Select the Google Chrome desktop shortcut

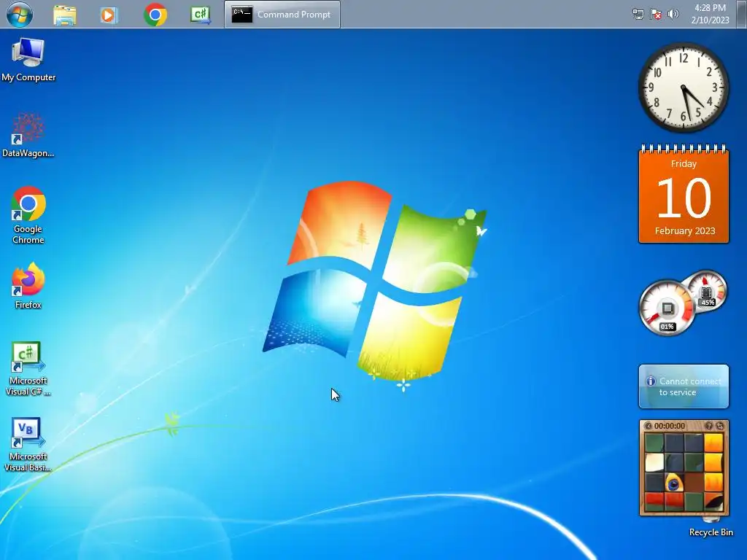pyautogui.click(x=28, y=216)
